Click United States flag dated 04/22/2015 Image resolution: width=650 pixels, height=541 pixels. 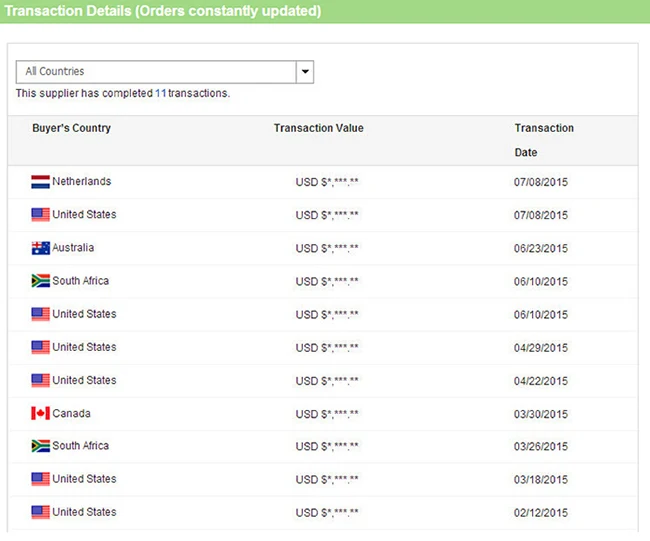tap(40, 380)
